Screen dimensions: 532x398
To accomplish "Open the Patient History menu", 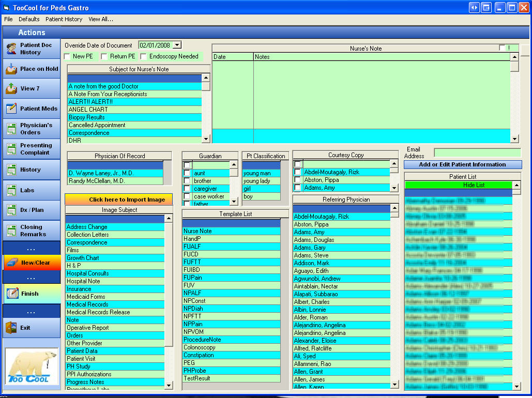I will click(64, 19).
